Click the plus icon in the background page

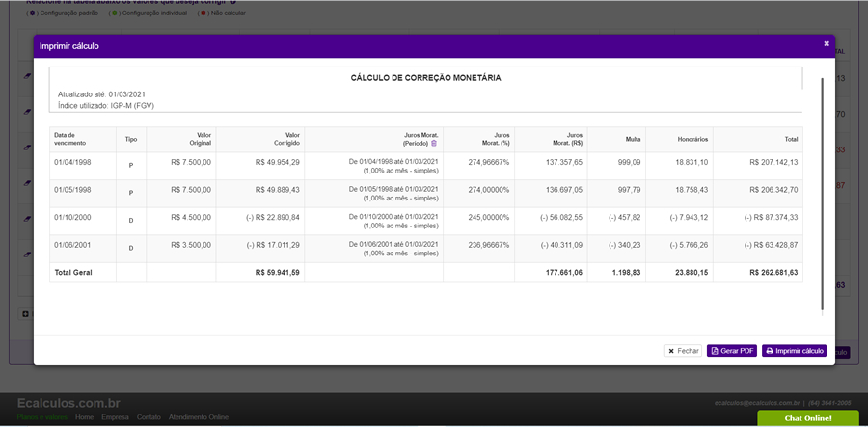coord(25,314)
